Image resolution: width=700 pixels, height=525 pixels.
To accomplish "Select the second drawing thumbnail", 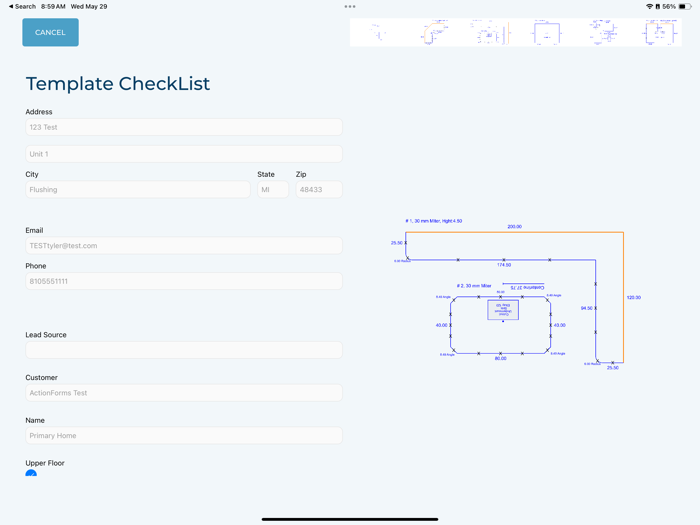I will (433, 32).
